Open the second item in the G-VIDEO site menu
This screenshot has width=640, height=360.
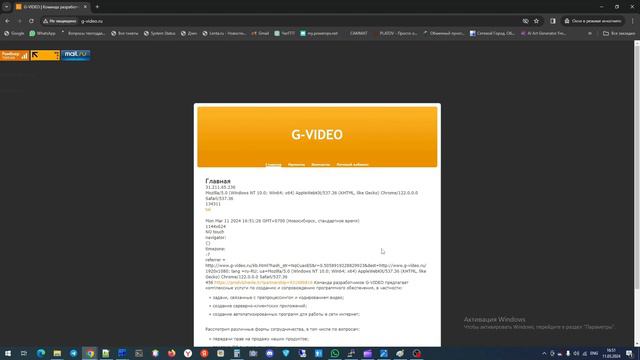coord(296,164)
